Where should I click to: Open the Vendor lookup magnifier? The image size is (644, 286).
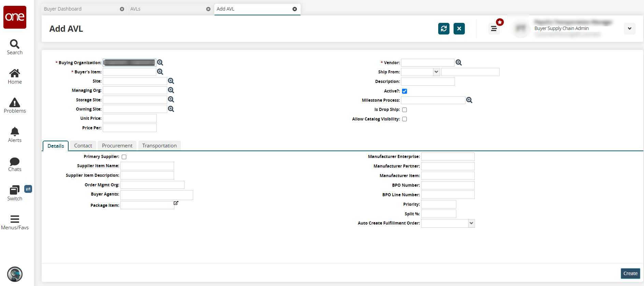pyautogui.click(x=459, y=62)
